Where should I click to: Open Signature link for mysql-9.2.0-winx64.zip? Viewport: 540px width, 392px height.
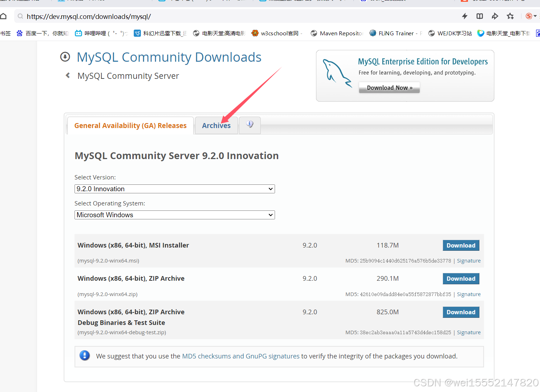469,294
